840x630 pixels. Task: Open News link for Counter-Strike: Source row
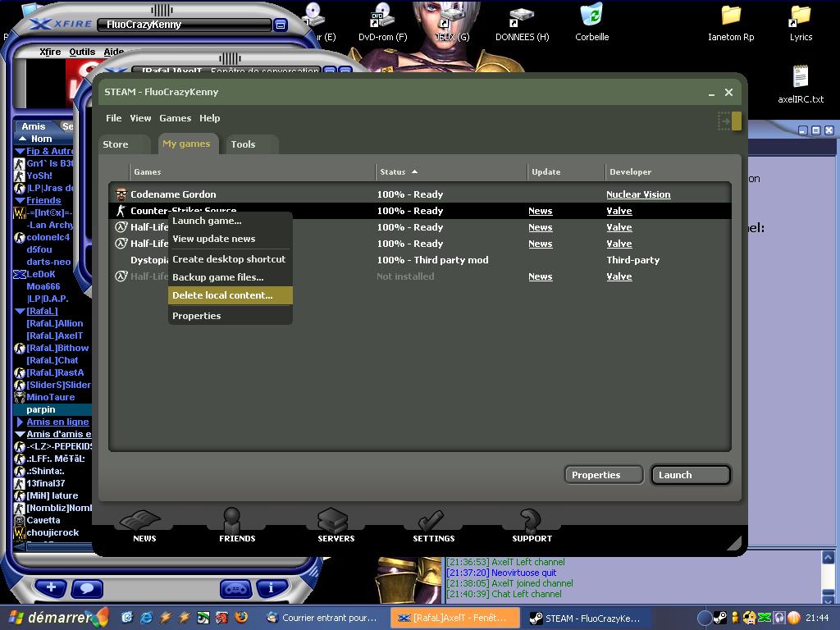tap(540, 211)
